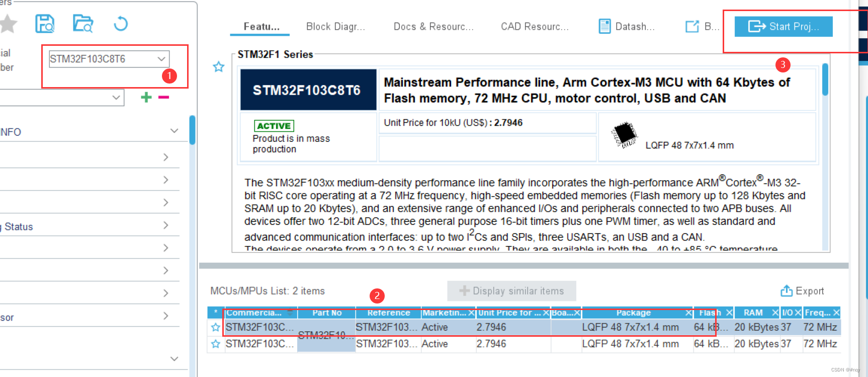Expand the Status filter row
The height and width of the screenshot is (377, 868).
tap(90, 225)
